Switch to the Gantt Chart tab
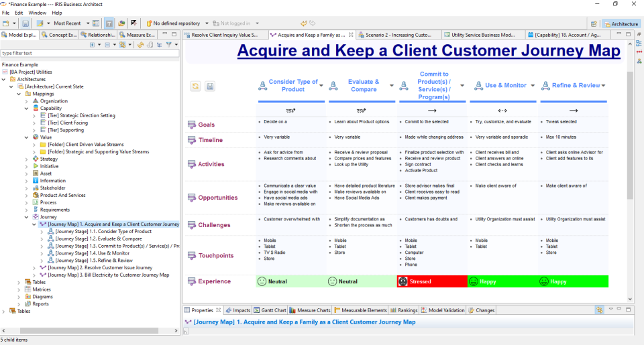Viewport: 644px width, 345px height. pyautogui.click(x=270, y=310)
